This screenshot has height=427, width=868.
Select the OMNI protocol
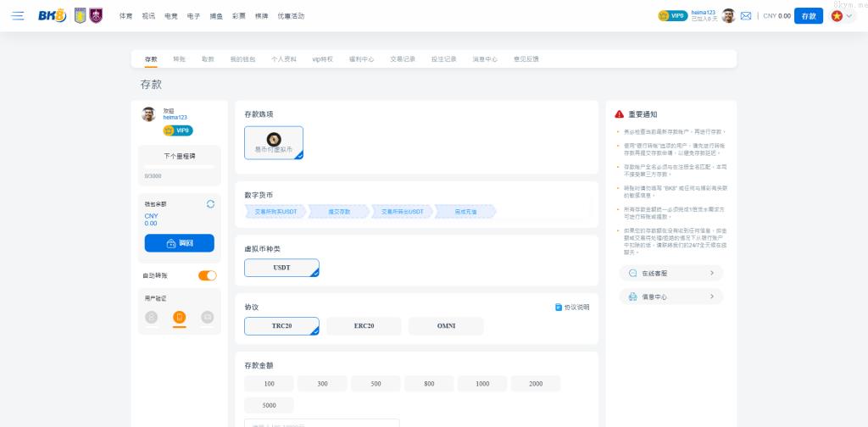coord(446,325)
